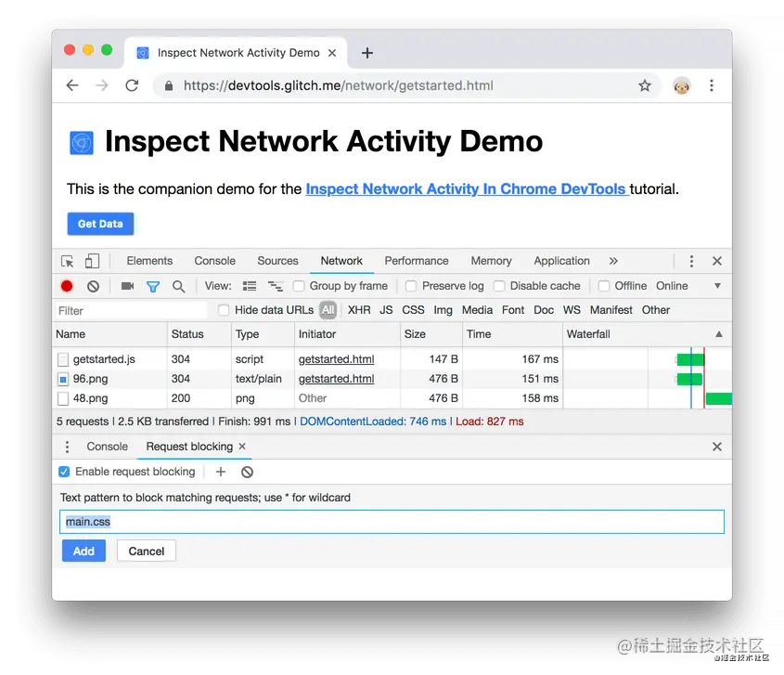Cancel the blocking pattern entry
Viewport: 784px width, 675px height.
(x=146, y=551)
